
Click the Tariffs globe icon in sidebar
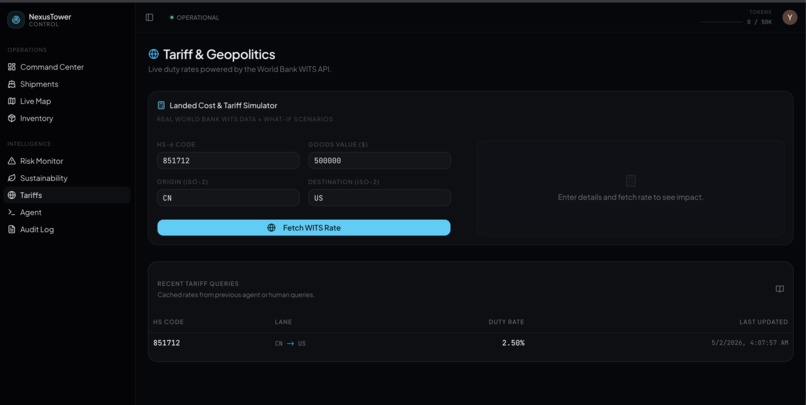[12, 195]
